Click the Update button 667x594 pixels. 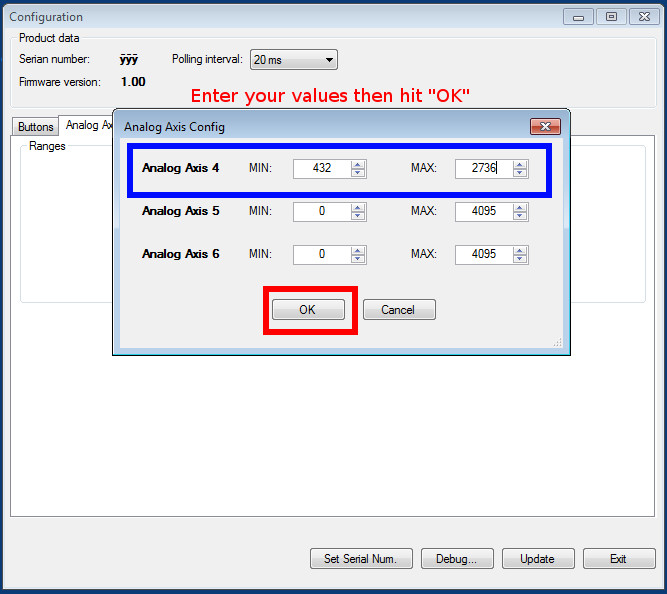(538, 559)
